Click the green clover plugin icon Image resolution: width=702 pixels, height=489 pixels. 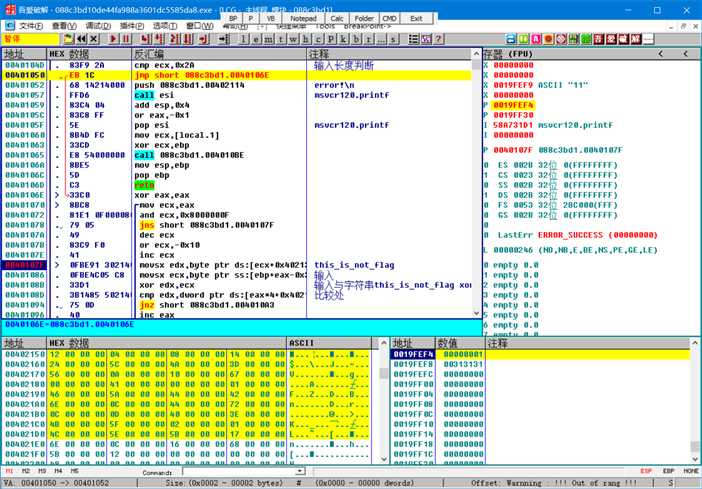pos(586,39)
